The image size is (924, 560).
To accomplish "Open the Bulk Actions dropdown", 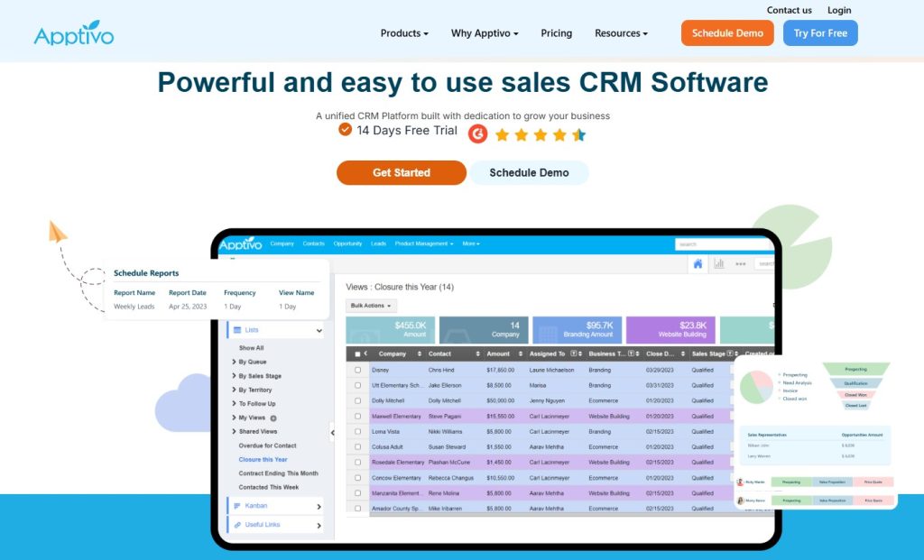I will click(371, 306).
